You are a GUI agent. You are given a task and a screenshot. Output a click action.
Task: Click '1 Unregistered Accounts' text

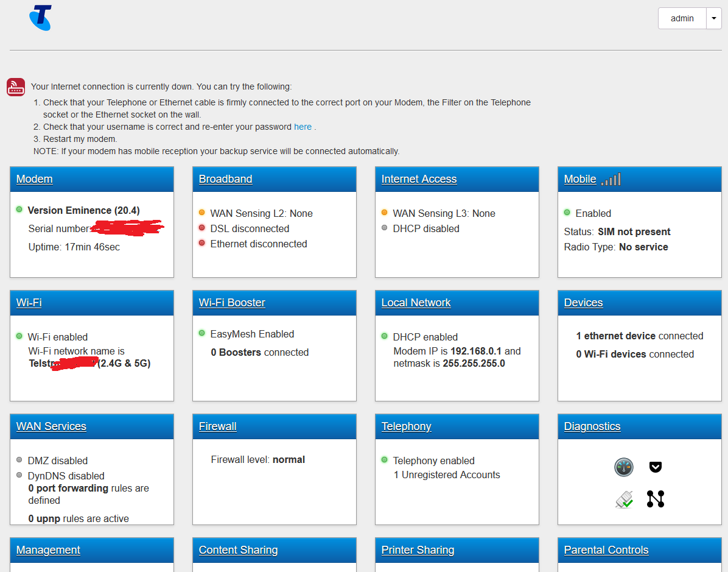[x=447, y=475]
